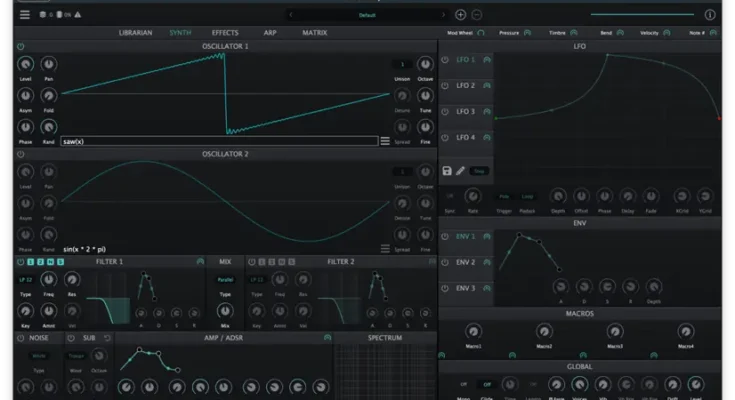
Task: Toggle ENV 1 power button
Action: pos(445,236)
